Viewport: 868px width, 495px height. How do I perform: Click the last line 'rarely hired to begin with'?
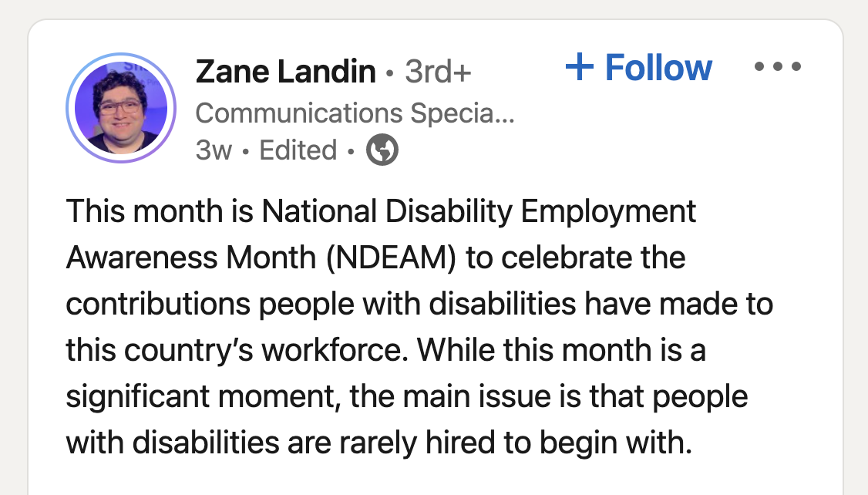tap(516, 443)
